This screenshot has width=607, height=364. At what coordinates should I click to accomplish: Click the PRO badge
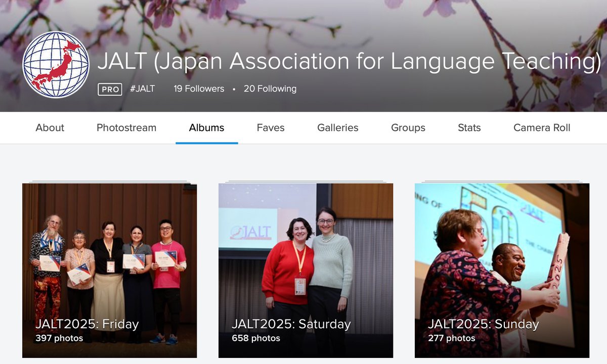110,89
